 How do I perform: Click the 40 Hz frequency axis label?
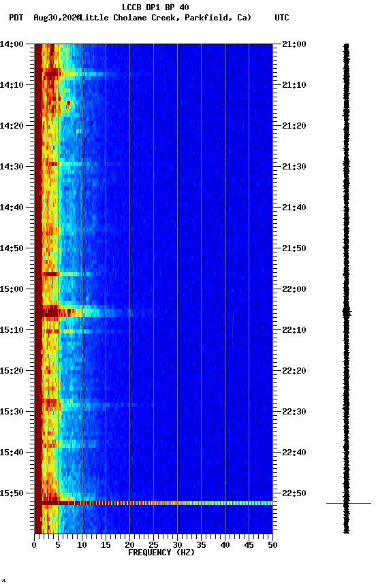point(225,545)
